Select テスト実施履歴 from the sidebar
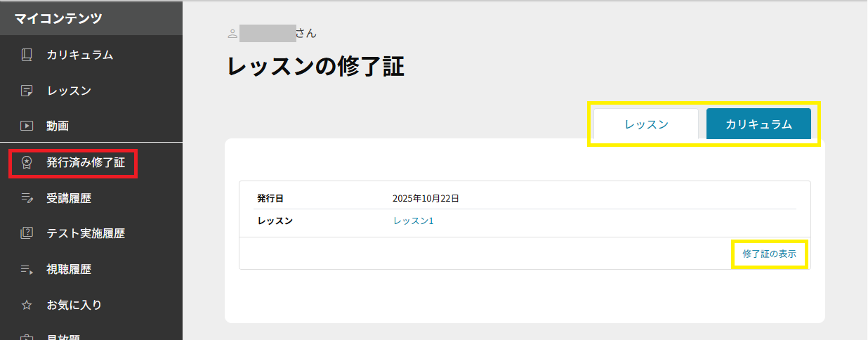Viewport: 868px width, 340px height. 86,233
